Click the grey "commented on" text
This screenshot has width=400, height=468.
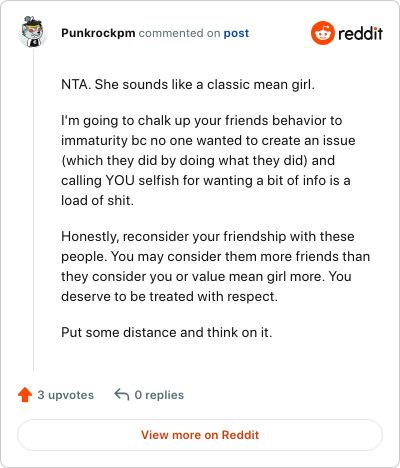179,33
